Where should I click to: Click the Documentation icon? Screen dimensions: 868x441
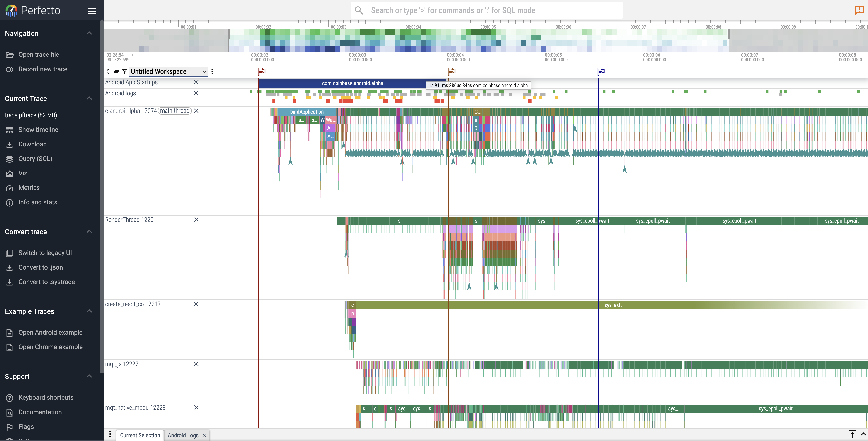pos(10,412)
